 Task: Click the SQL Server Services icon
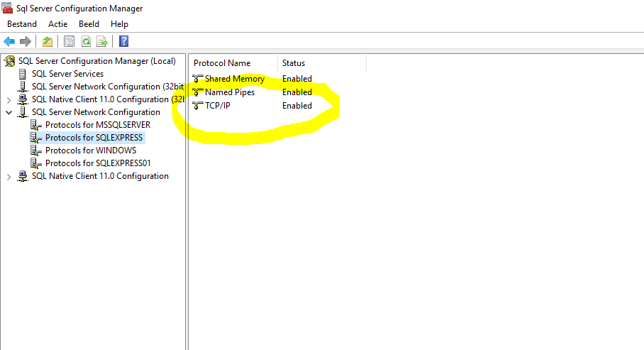(23, 74)
